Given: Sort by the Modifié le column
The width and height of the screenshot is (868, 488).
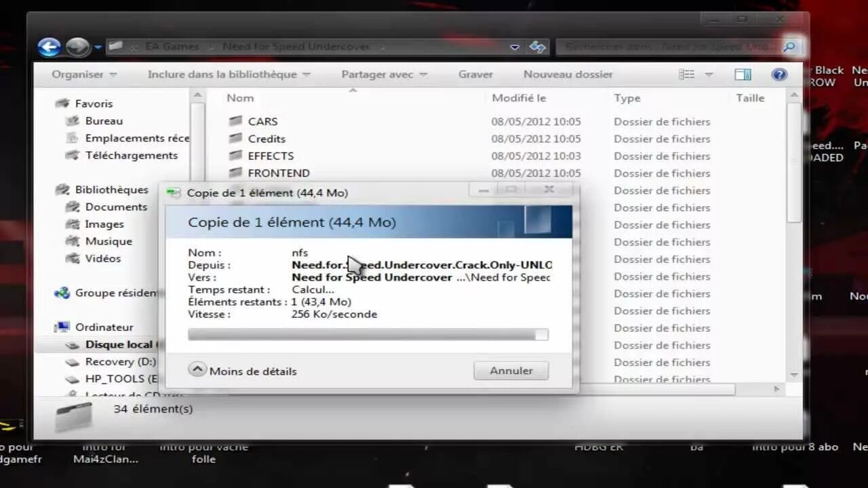Looking at the screenshot, I should pos(519,98).
